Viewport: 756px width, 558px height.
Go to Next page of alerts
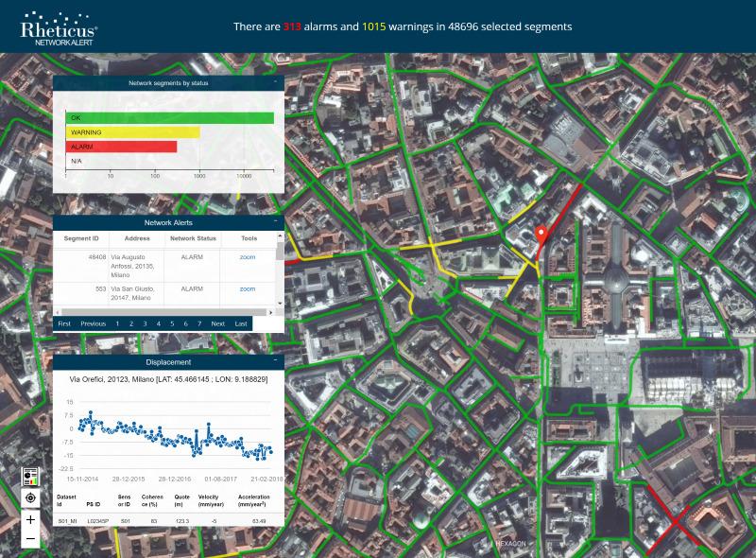click(x=217, y=323)
